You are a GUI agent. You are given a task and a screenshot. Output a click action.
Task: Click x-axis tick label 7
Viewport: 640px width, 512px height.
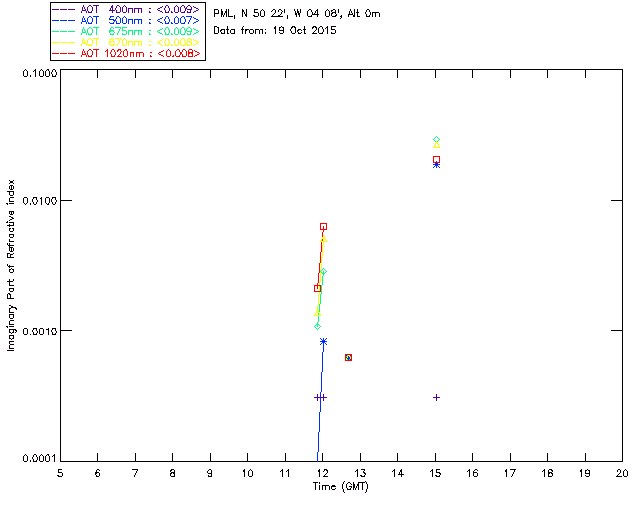click(135, 473)
